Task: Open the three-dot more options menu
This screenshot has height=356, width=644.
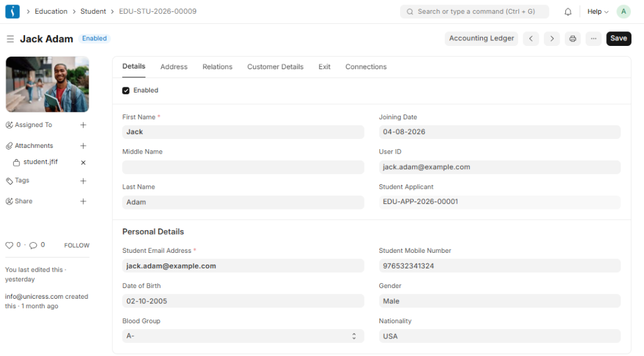Action: (x=594, y=38)
